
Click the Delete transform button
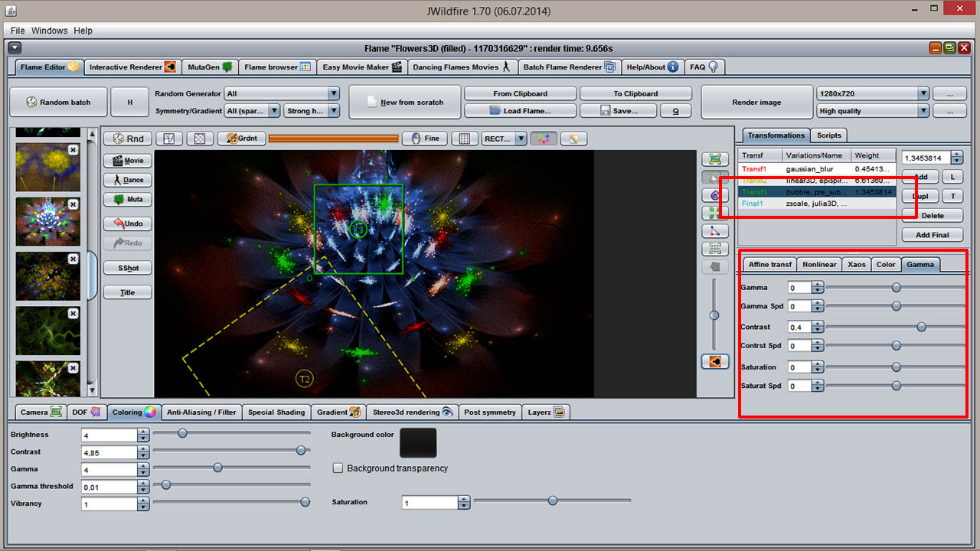(933, 216)
